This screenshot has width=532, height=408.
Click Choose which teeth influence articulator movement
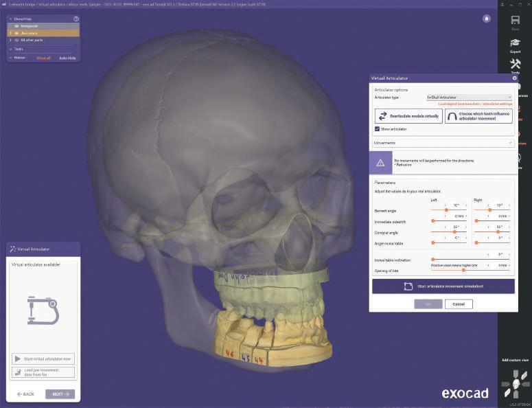(478, 116)
